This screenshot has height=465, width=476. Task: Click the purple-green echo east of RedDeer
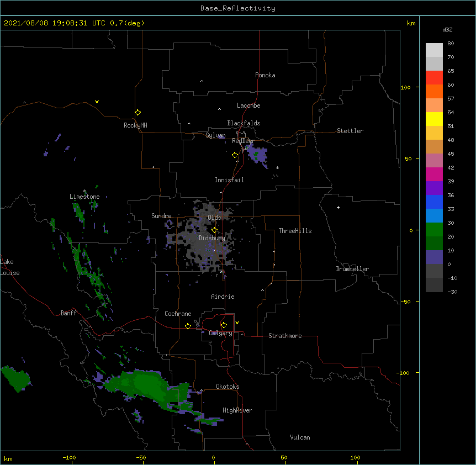pyautogui.click(x=257, y=155)
